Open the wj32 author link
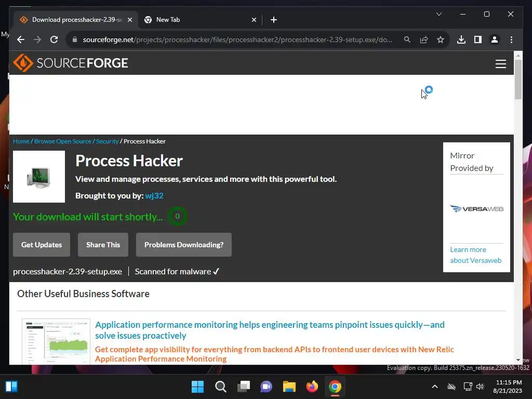The width and height of the screenshot is (532, 399). click(154, 196)
